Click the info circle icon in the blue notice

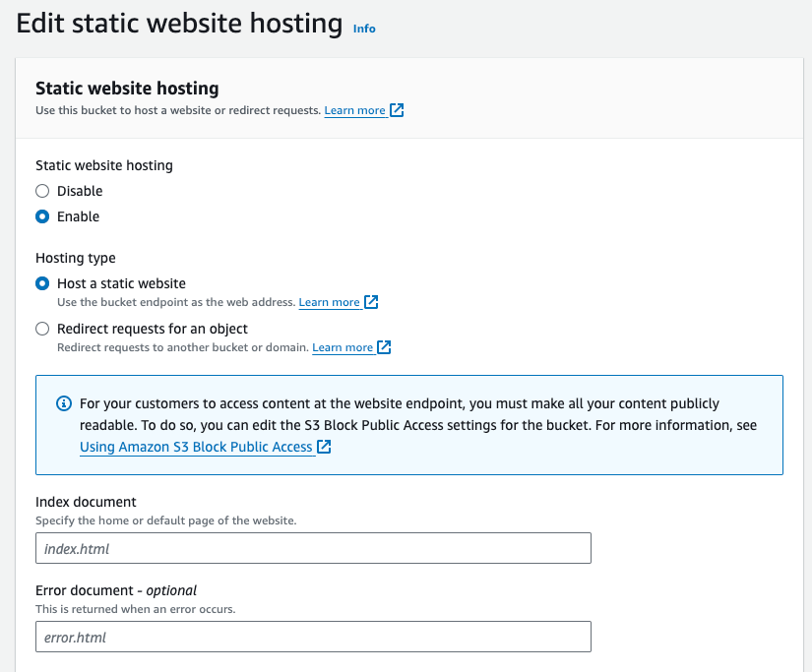point(64,404)
